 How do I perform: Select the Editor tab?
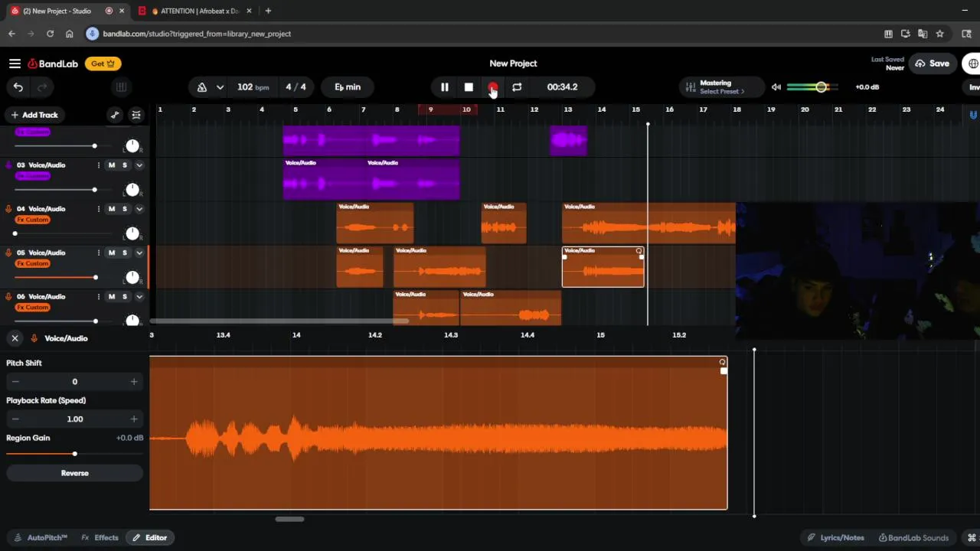point(149,538)
